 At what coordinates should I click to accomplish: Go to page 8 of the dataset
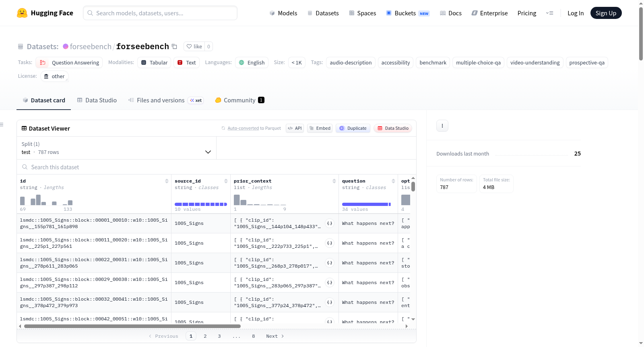254,336
